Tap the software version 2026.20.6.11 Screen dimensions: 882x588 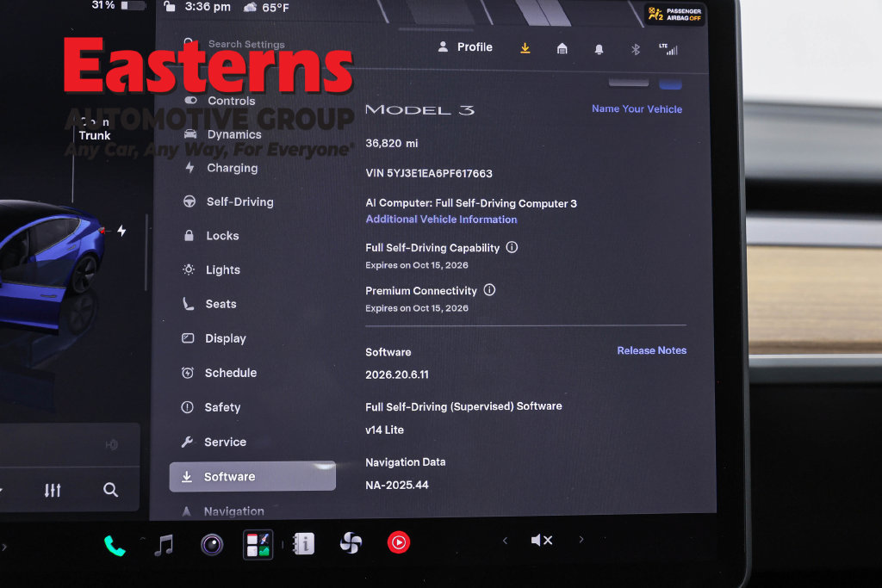tap(396, 374)
